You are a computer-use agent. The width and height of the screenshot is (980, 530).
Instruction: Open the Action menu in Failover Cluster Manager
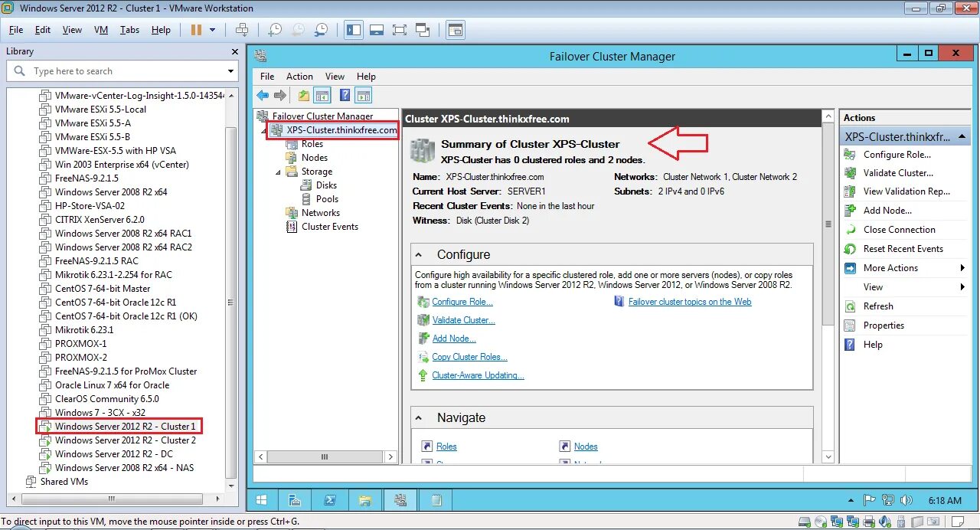tap(299, 77)
